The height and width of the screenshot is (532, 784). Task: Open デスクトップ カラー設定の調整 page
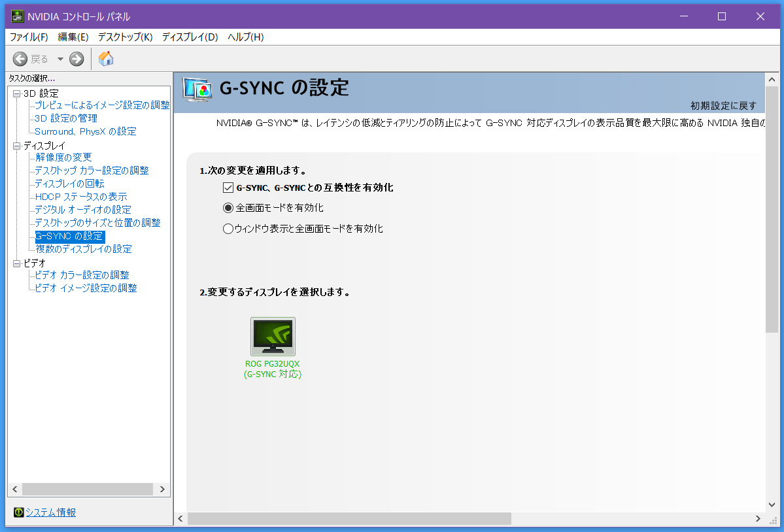click(x=92, y=171)
